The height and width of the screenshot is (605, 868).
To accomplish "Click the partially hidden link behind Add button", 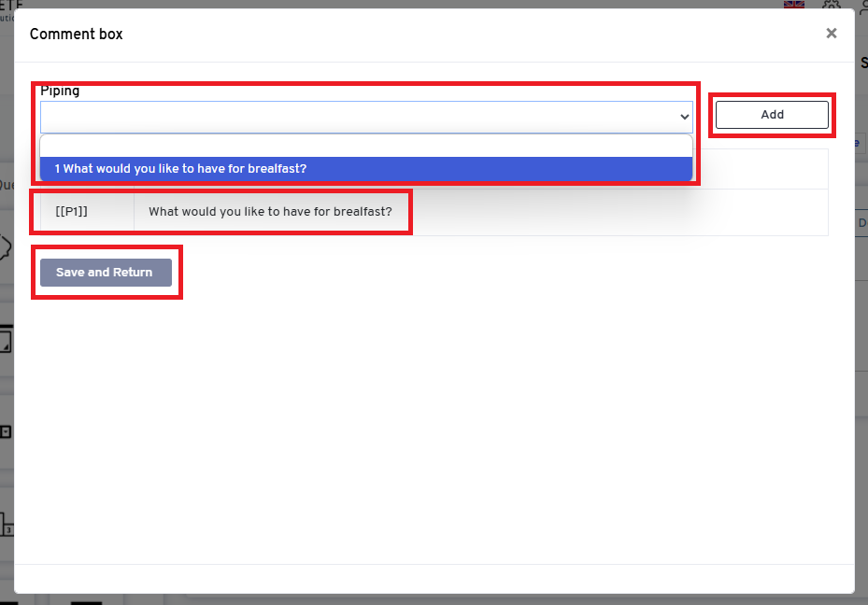I will click(x=856, y=144).
